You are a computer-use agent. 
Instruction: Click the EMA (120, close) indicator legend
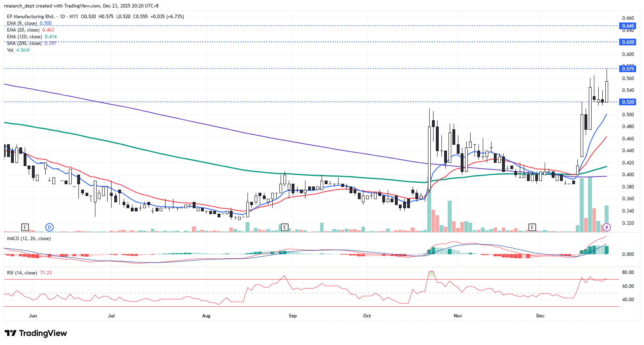coord(24,37)
